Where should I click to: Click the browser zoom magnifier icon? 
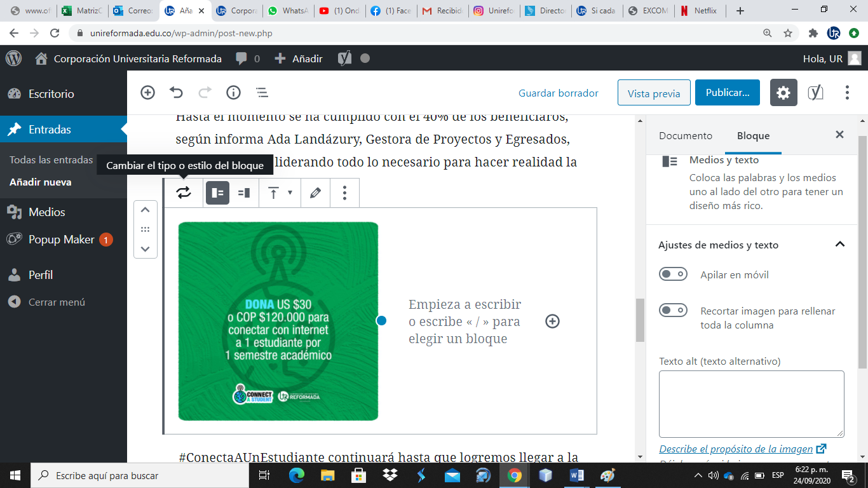coord(767,33)
